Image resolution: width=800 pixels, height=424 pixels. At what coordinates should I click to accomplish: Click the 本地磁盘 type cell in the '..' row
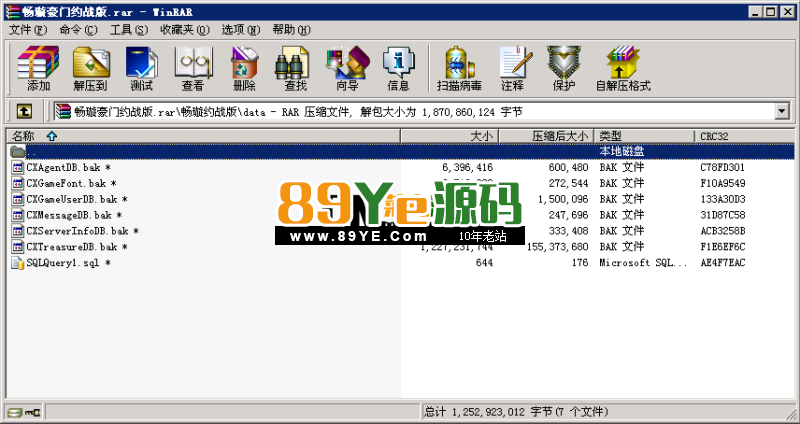pos(621,152)
